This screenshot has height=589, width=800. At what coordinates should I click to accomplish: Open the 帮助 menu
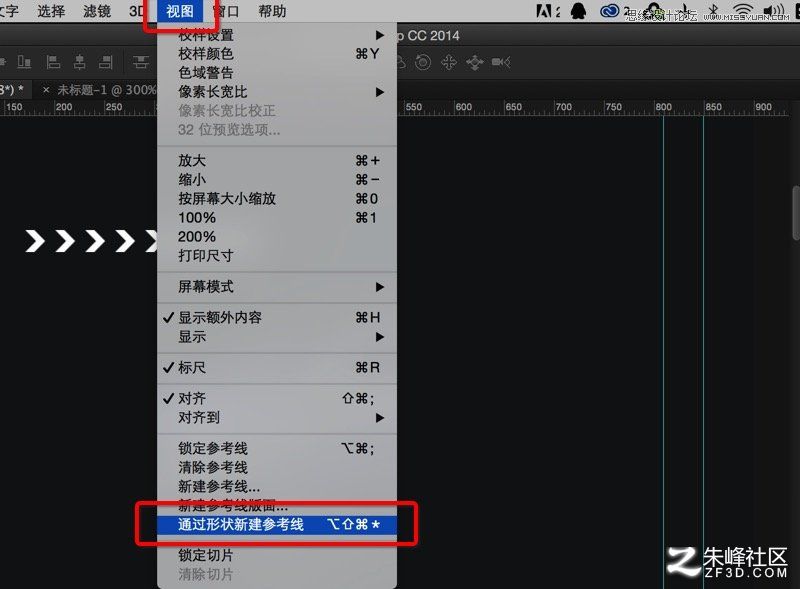[272, 11]
